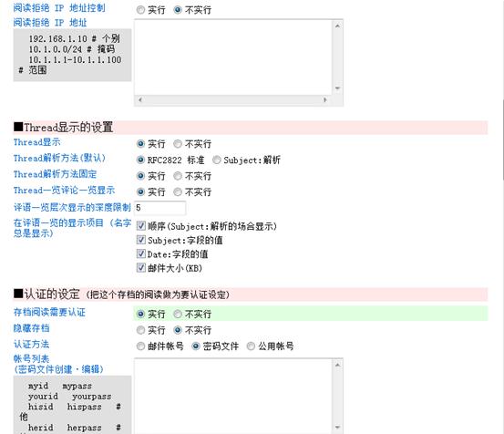Select 不实行 for Thread一览评论一览显示
This screenshot has height=434, width=504.
pos(178,191)
